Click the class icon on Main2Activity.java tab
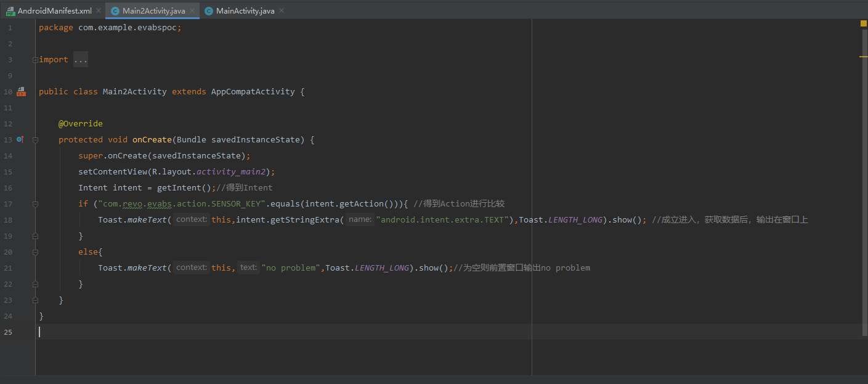Image resolution: width=868 pixels, height=384 pixels. (x=115, y=11)
